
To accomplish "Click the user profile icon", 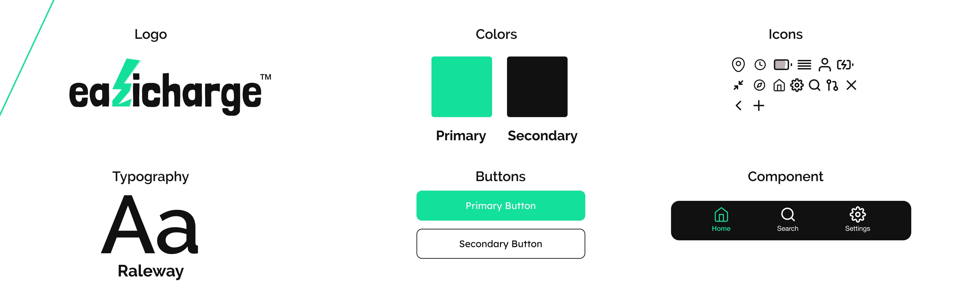I will [x=824, y=65].
